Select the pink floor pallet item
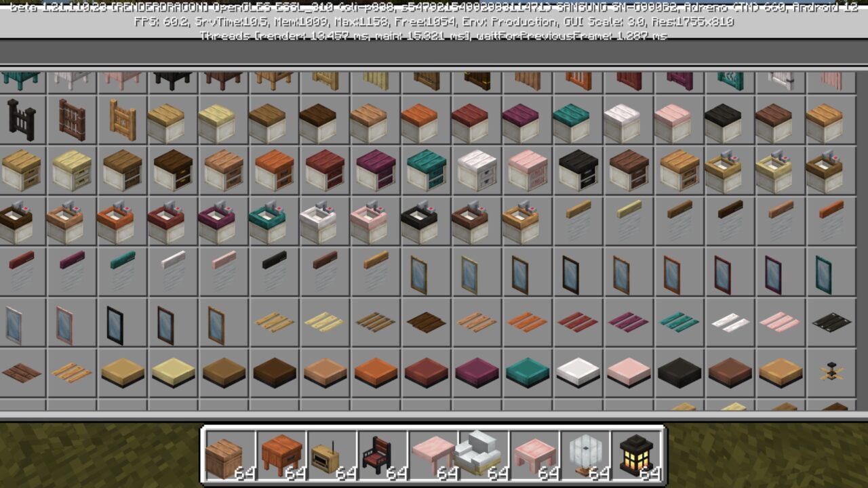The height and width of the screenshot is (488, 868). [x=780, y=321]
